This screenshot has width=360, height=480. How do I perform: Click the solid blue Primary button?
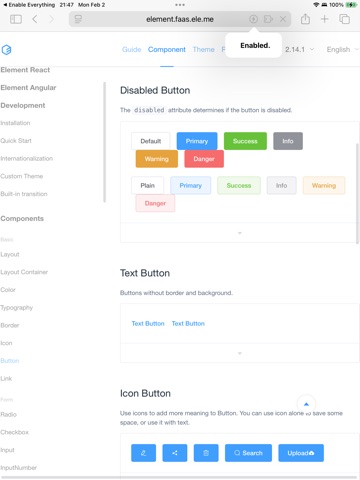tap(197, 141)
